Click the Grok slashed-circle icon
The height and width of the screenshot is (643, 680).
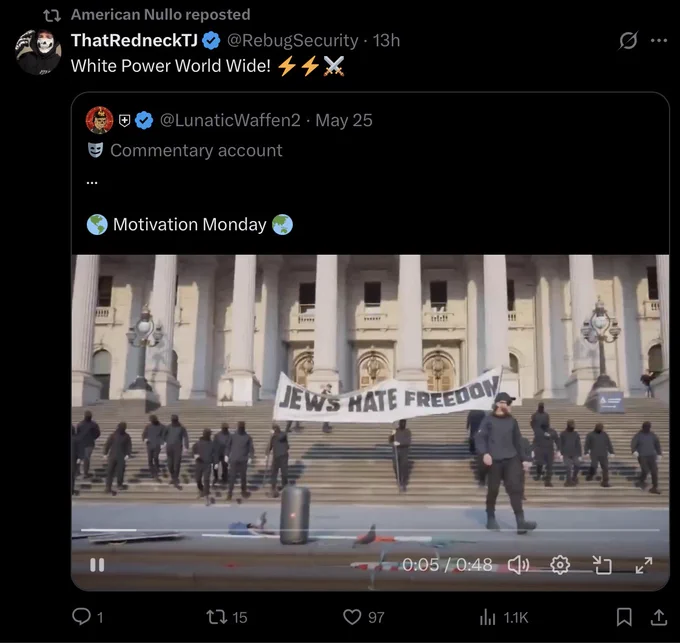pos(628,40)
